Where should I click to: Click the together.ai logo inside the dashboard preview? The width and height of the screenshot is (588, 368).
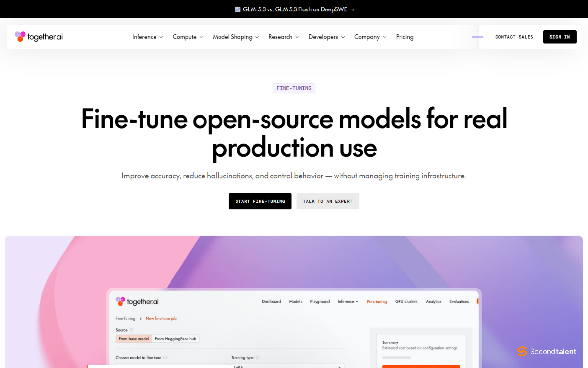tap(137, 301)
